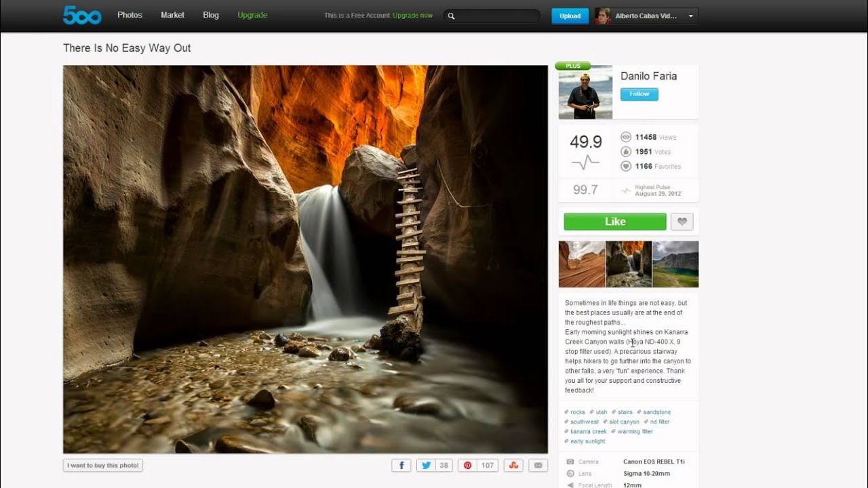
Task: Click the 'nd filter' tag
Action: [659, 422]
